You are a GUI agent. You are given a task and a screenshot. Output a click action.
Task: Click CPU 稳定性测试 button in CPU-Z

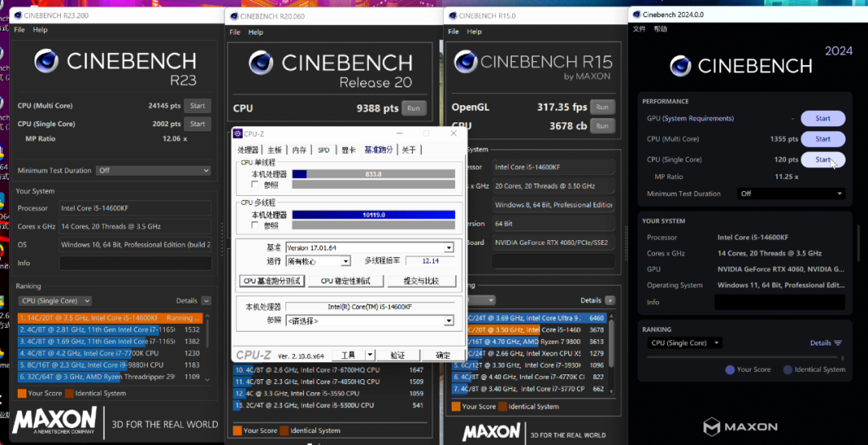pyautogui.click(x=346, y=280)
